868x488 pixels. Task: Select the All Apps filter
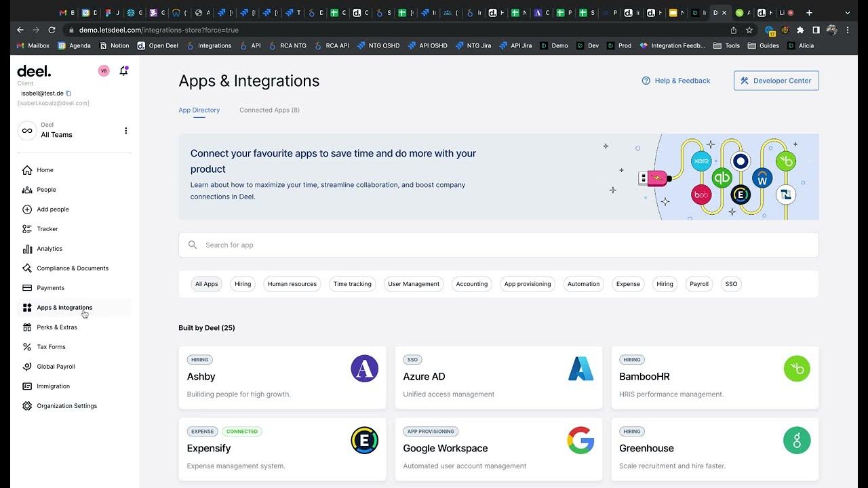click(x=207, y=284)
